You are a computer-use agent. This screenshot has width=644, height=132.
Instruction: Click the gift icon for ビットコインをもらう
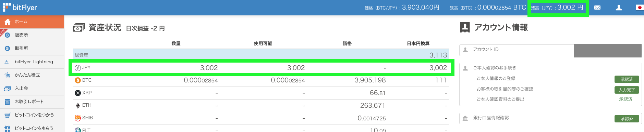click(x=7, y=129)
